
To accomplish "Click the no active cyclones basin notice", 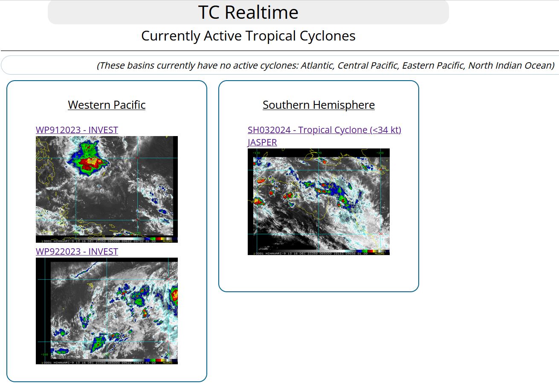I will (x=325, y=66).
